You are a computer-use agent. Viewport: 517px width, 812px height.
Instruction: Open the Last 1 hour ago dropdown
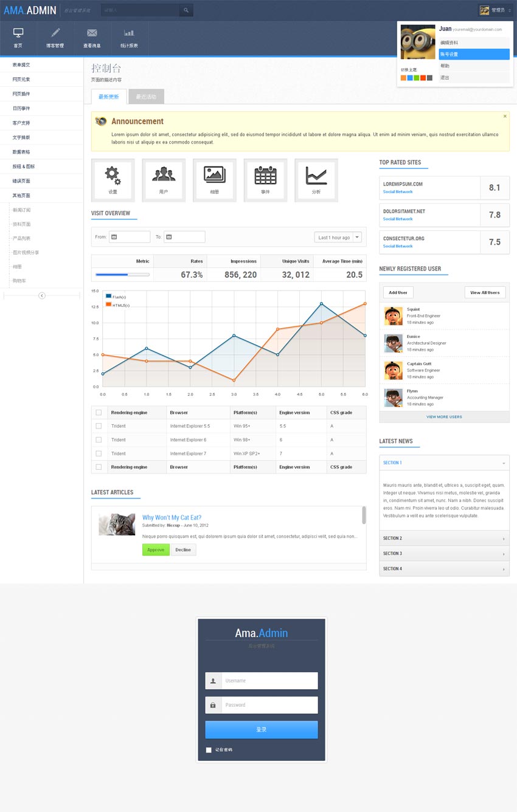pyautogui.click(x=338, y=238)
